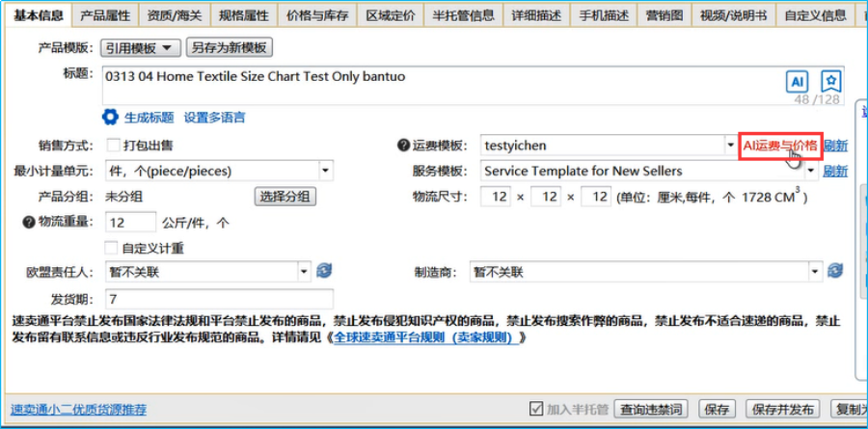Click the gear icon beside 生成标题
The height and width of the screenshot is (429, 868).
tap(111, 117)
